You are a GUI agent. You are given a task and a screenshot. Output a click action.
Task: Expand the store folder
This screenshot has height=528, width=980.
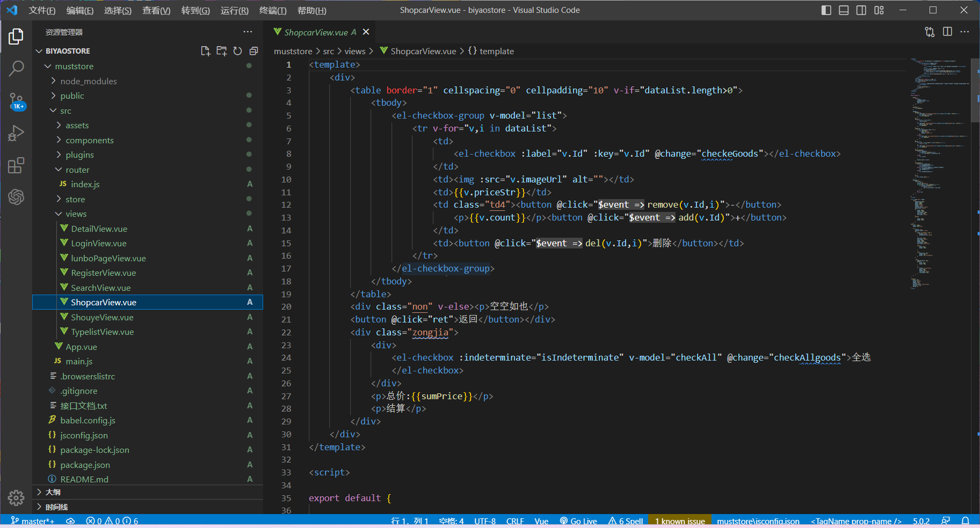pyautogui.click(x=59, y=199)
